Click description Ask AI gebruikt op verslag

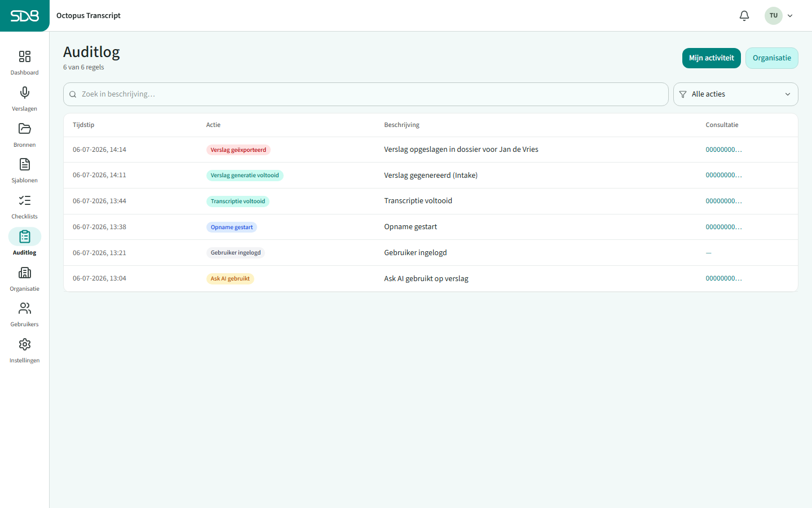tap(426, 278)
